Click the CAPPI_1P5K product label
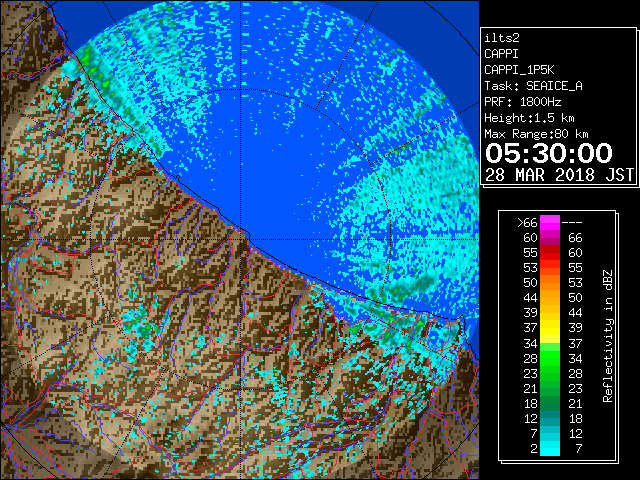Image resolution: width=640 pixels, height=480 pixels. [x=519, y=70]
